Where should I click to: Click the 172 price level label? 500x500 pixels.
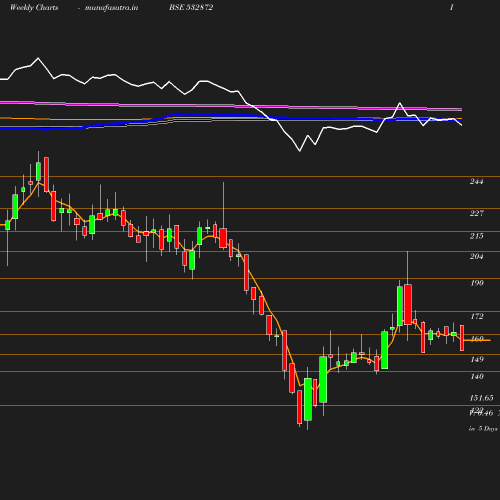click(477, 316)
